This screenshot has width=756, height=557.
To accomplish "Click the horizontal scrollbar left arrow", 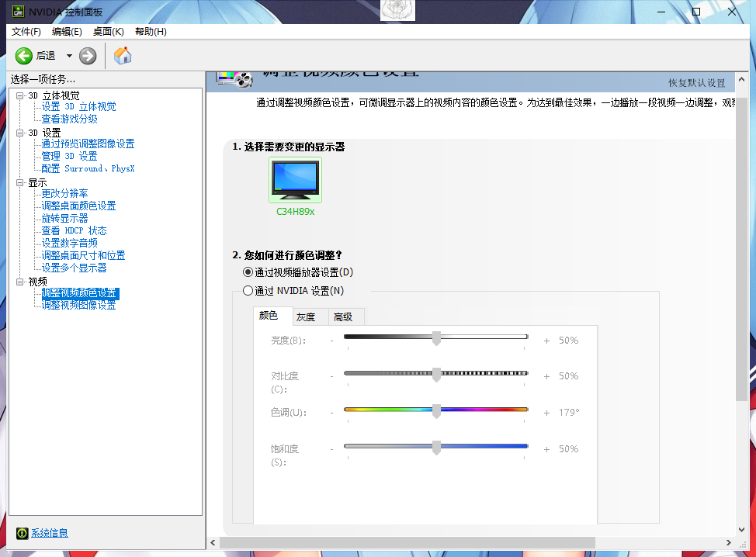I will tap(213, 542).
